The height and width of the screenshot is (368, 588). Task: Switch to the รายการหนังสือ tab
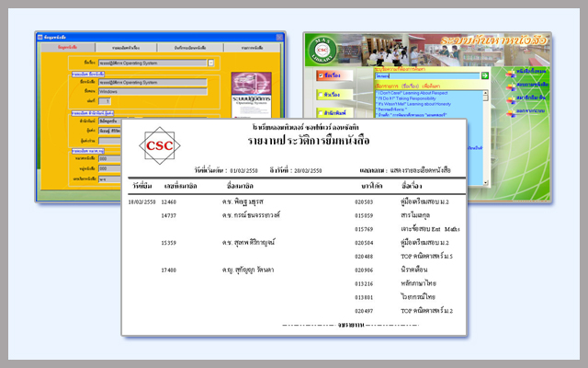252,48
